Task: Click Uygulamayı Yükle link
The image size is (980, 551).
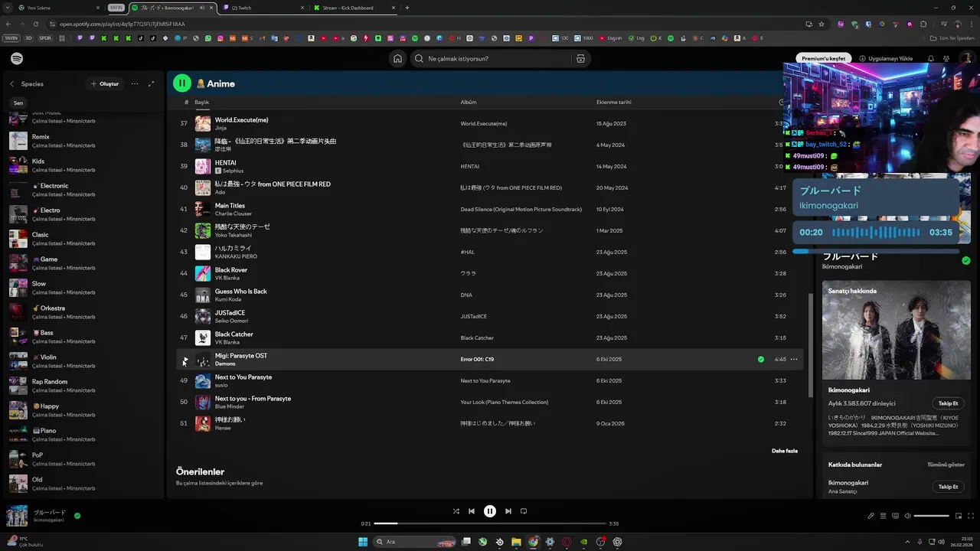Action: pyautogui.click(x=886, y=59)
